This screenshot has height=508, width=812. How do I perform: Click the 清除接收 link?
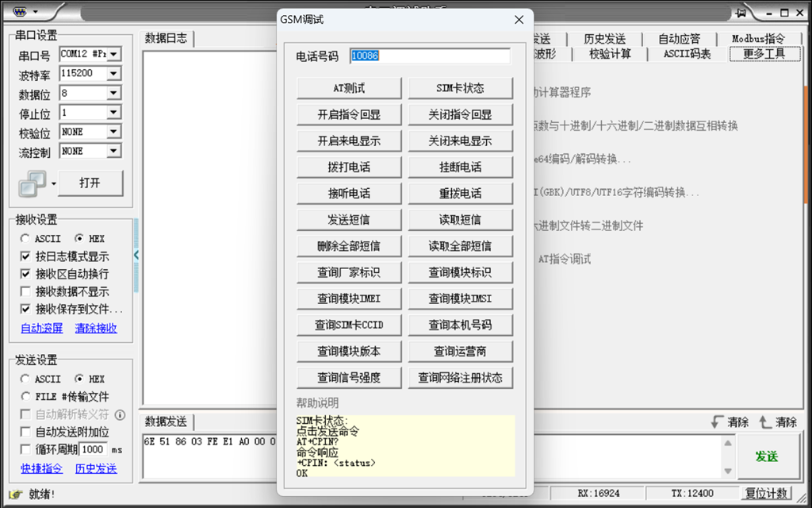96,329
